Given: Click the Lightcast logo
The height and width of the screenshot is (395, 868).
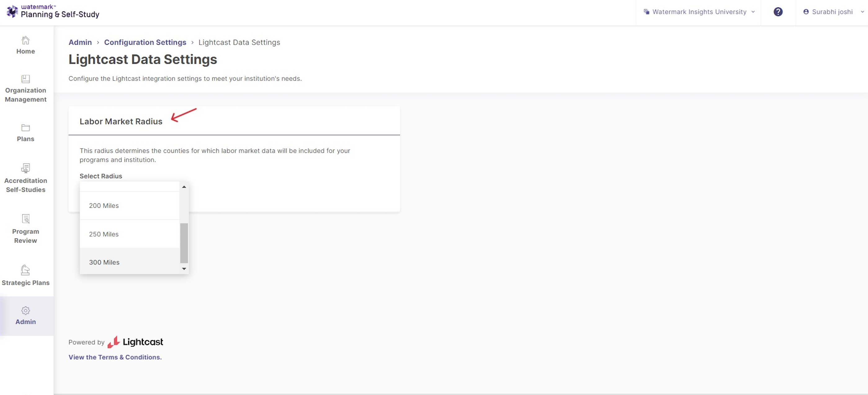Looking at the screenshot, I should 136,342.
